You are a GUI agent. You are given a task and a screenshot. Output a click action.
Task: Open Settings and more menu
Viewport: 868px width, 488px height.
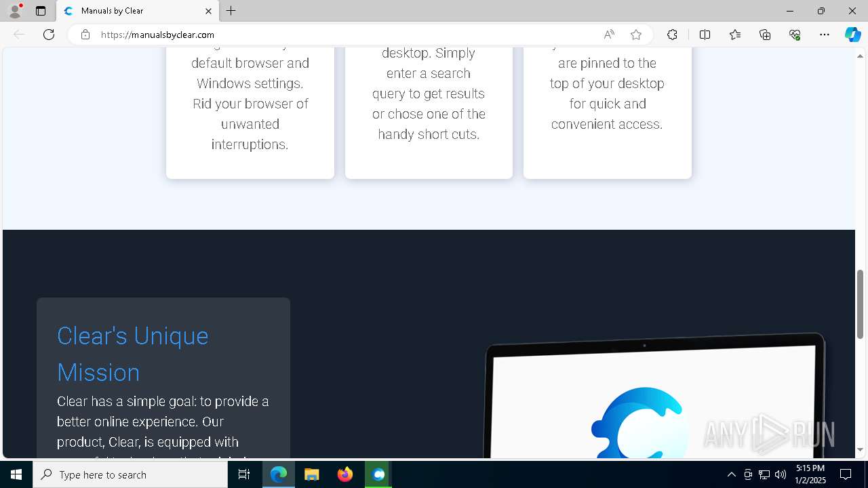[x=825, y=35]
